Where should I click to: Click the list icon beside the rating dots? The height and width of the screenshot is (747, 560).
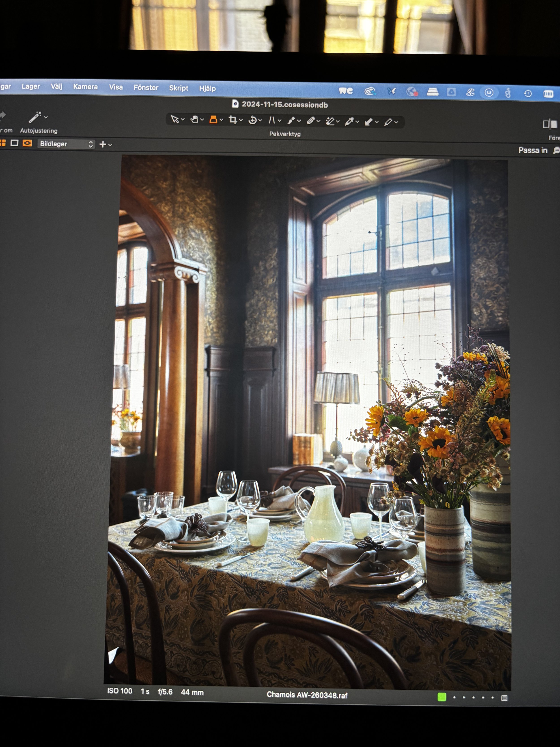504,698
